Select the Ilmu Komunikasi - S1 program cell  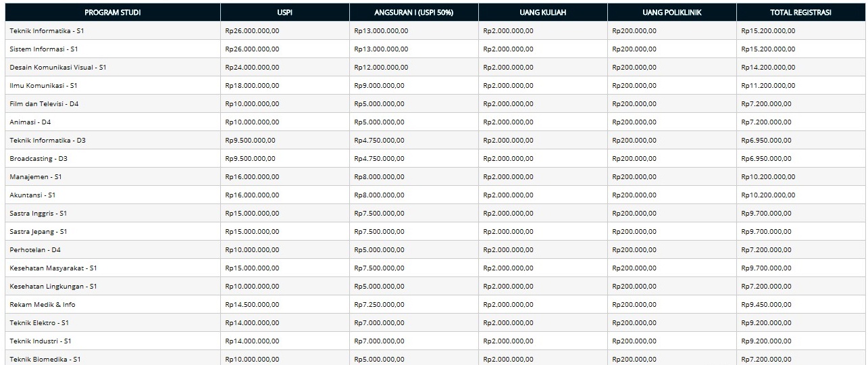(43, 85)
